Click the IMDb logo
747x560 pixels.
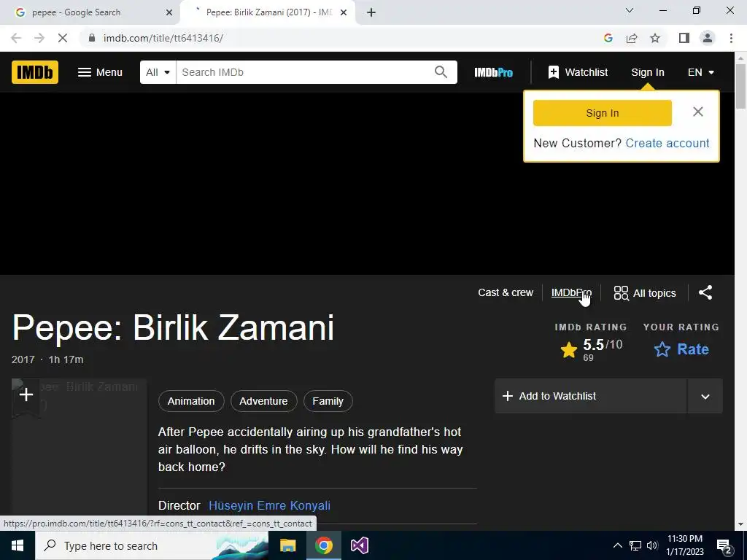(35, 72)
